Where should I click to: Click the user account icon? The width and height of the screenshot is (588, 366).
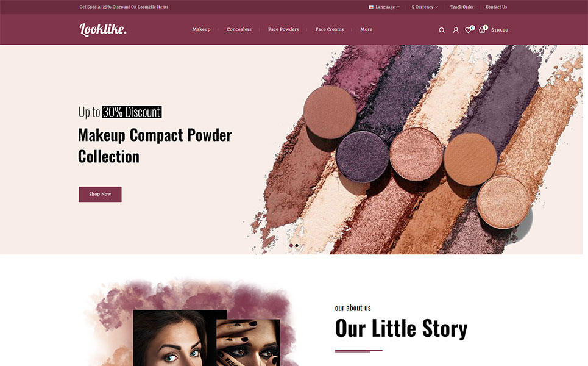pos(456,30)
